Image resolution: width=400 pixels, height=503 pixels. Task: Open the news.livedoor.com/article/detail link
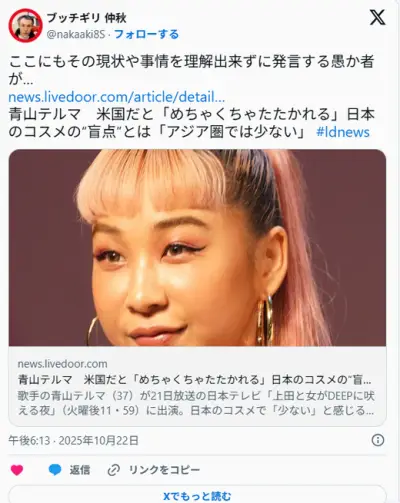click(117, 97)
